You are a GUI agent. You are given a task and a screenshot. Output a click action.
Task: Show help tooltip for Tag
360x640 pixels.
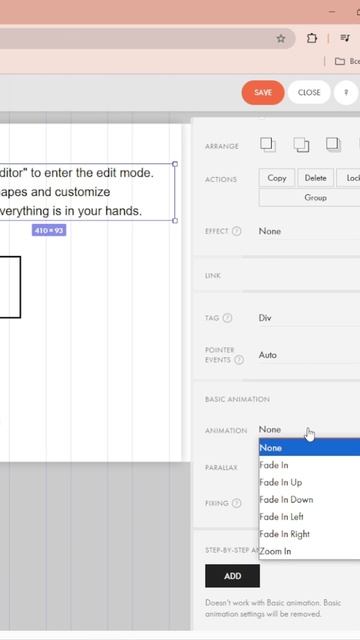coord(227,318)
